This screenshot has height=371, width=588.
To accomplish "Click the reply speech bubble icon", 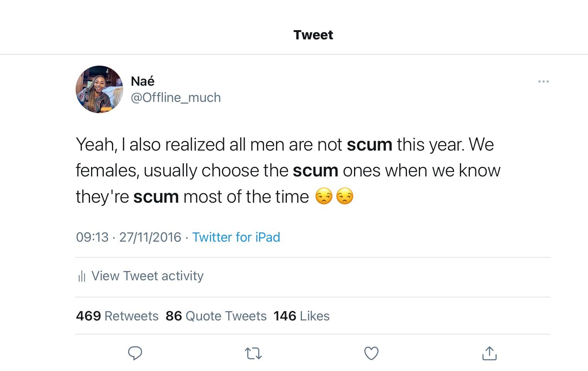I will point(135,353).
